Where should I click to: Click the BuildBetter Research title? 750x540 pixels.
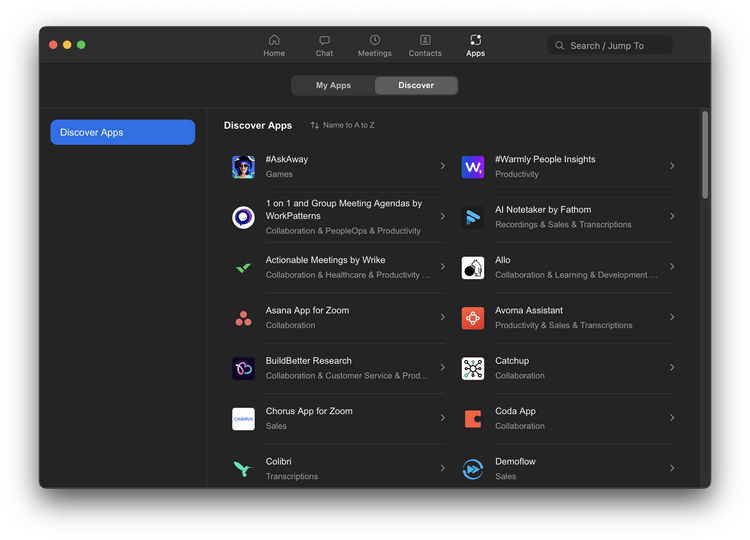click(309, 361)
